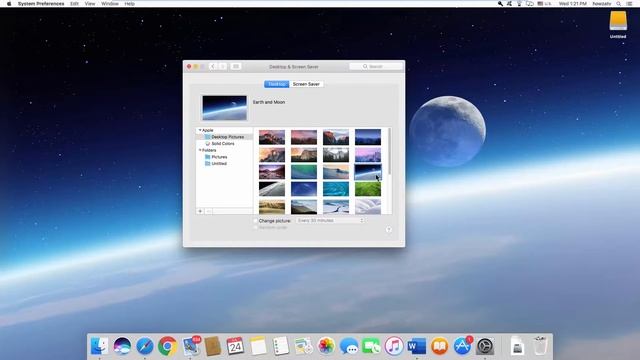Open the document stack beside Trash

tap(517, 346)
